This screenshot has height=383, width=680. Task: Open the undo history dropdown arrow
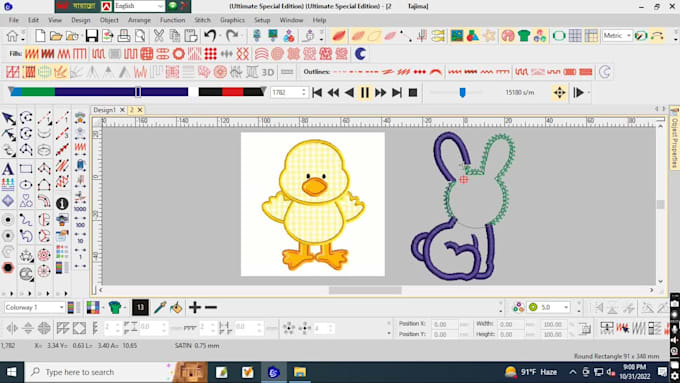(220, 36)
